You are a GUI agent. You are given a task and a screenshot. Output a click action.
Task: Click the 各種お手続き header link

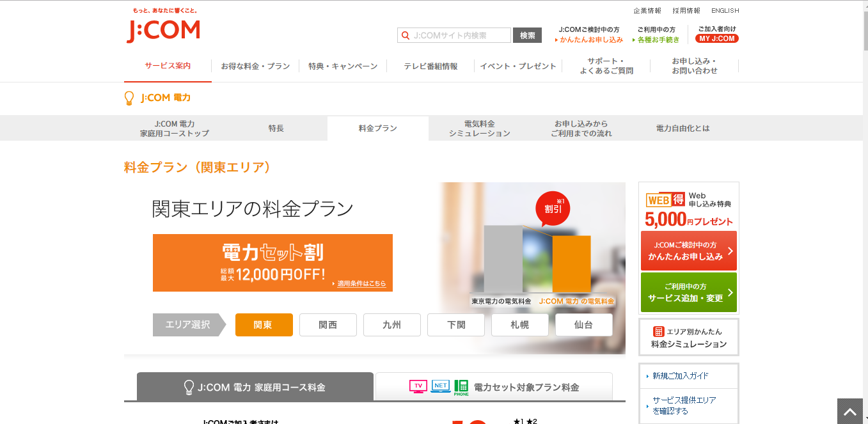pos(656,40)
